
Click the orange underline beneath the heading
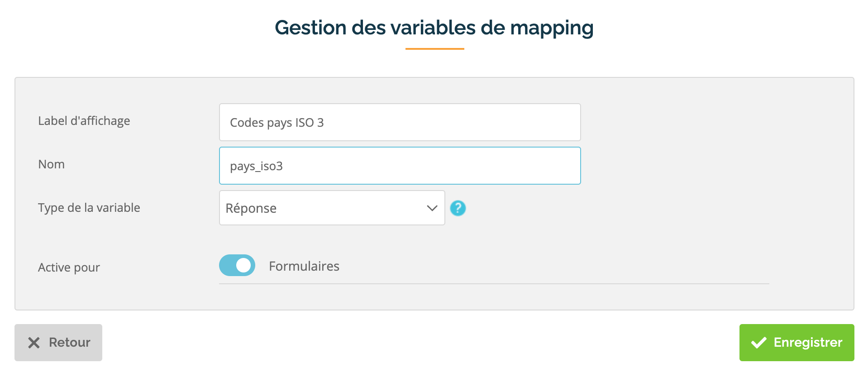click(x=435, y=48)
